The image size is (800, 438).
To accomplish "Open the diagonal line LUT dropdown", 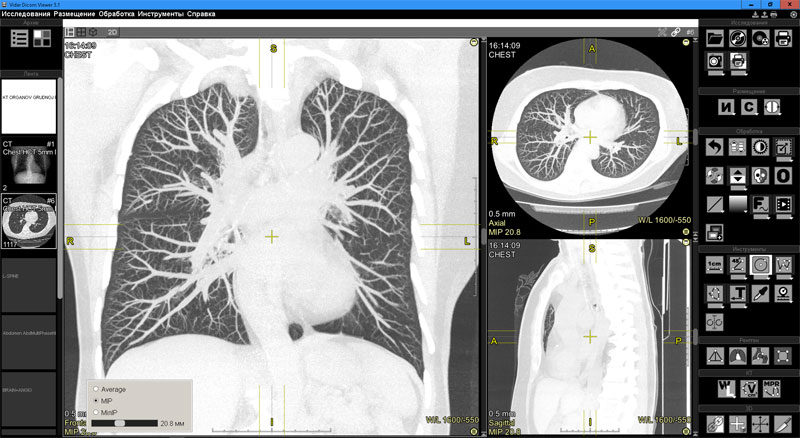I will 715,205.
